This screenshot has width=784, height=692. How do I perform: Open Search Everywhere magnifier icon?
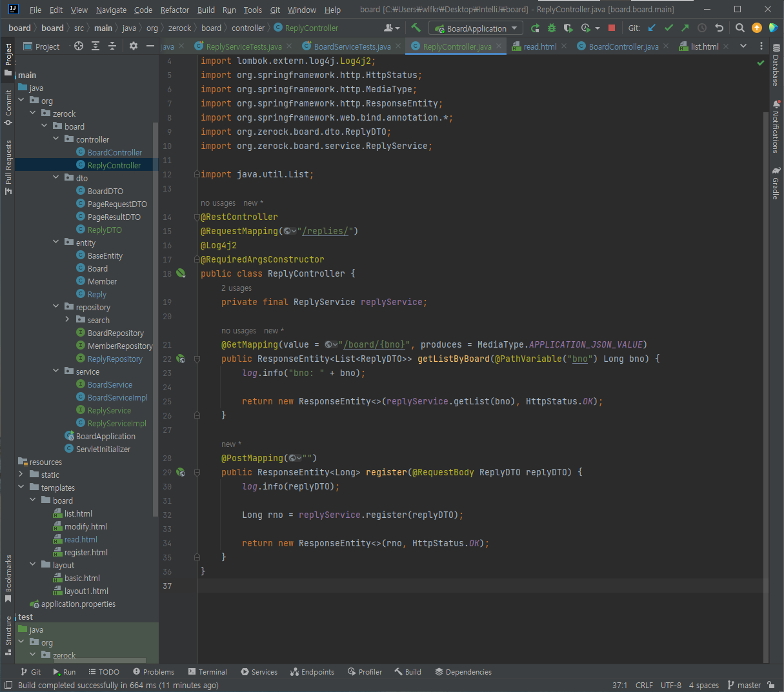click(740, 28)
